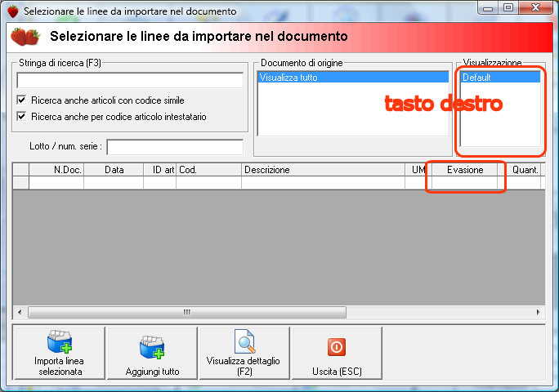This screenshot has height=392, width=559.
Task: Click the horizontal scrollbar left arrow
Action: pyautogui.click(x=20, y=312)
